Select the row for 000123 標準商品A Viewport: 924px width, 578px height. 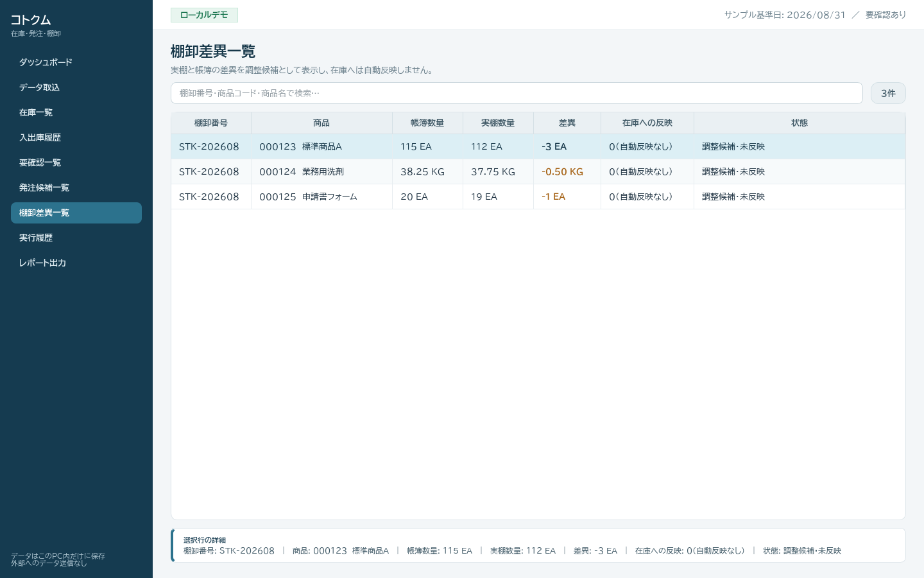(x=538, y=146)
